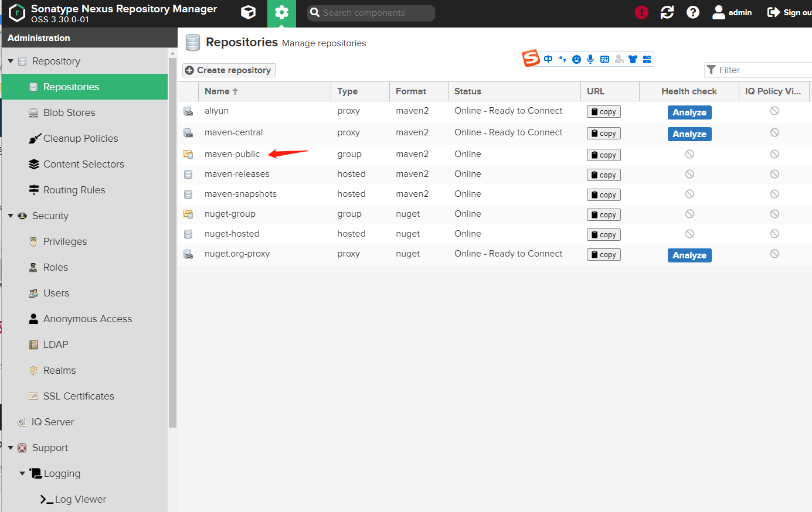Viewport: 812px width, 512px height.
Task: Click the Privileges medal icon
Action: pos(33,241)
